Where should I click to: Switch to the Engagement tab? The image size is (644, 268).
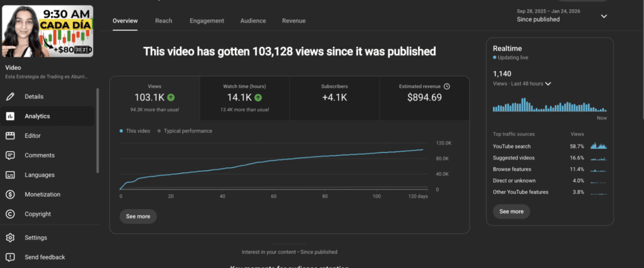(207, 21)
